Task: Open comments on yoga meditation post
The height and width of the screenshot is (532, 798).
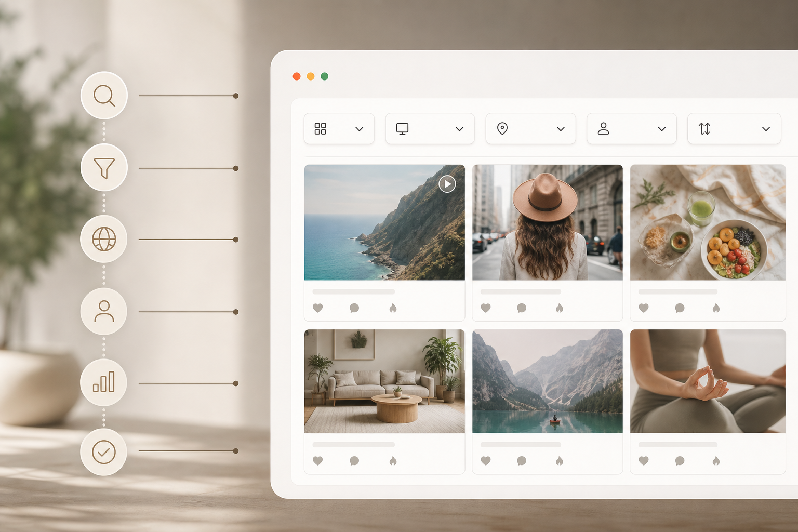Action: pos(680,461)
